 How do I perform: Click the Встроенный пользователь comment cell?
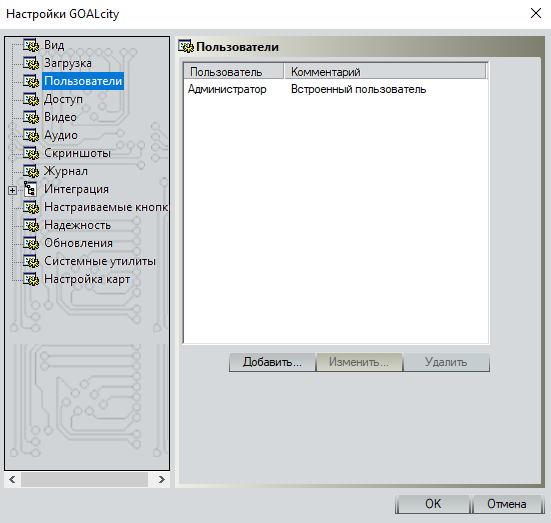358,89
